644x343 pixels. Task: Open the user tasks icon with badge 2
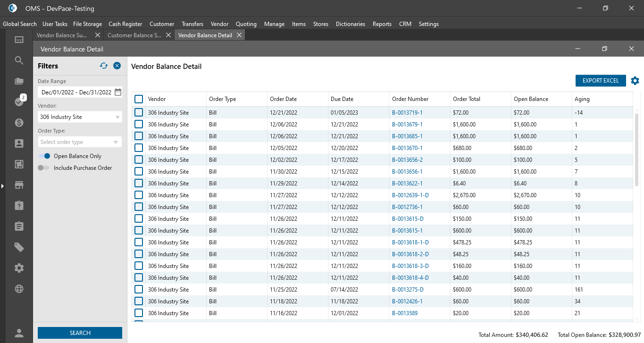pyautogui.click(x=19, y=101)
